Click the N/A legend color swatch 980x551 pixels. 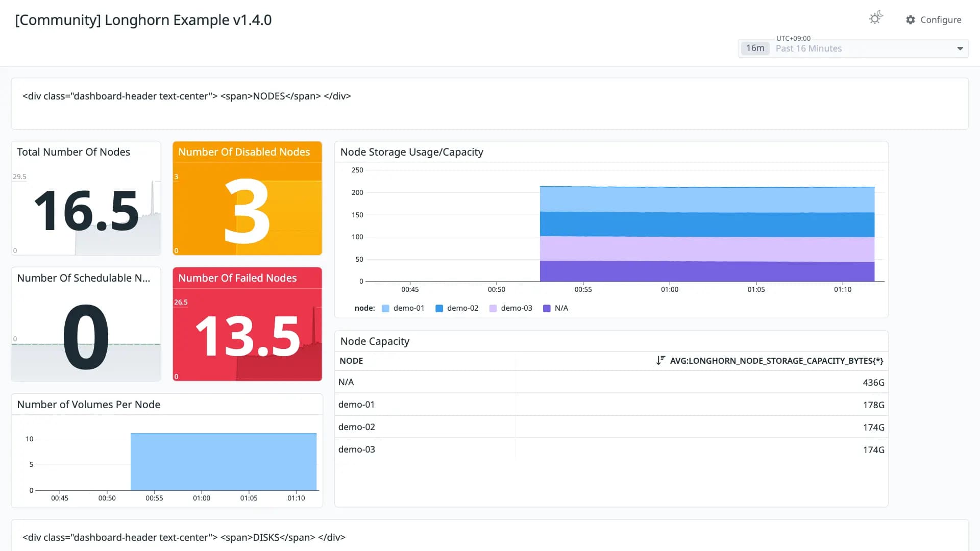pos(547,308)
